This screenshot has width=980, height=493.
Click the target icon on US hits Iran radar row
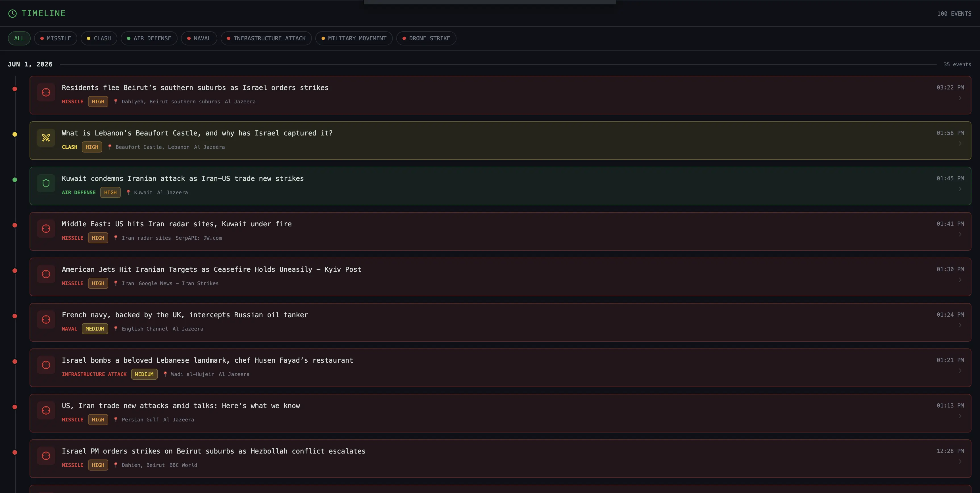46,229
